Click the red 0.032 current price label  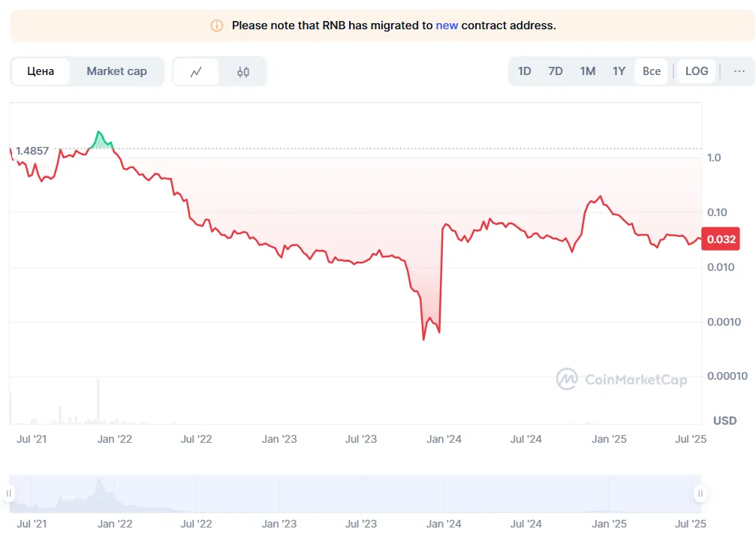click(721, 239)
